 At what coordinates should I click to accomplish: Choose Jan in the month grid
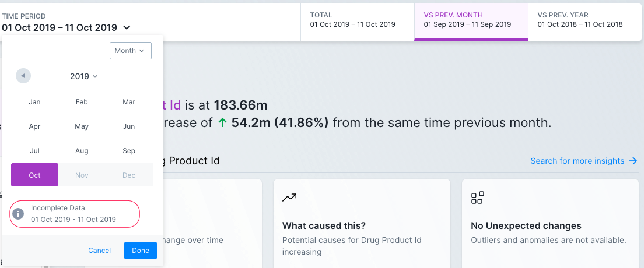click(34, 102)
